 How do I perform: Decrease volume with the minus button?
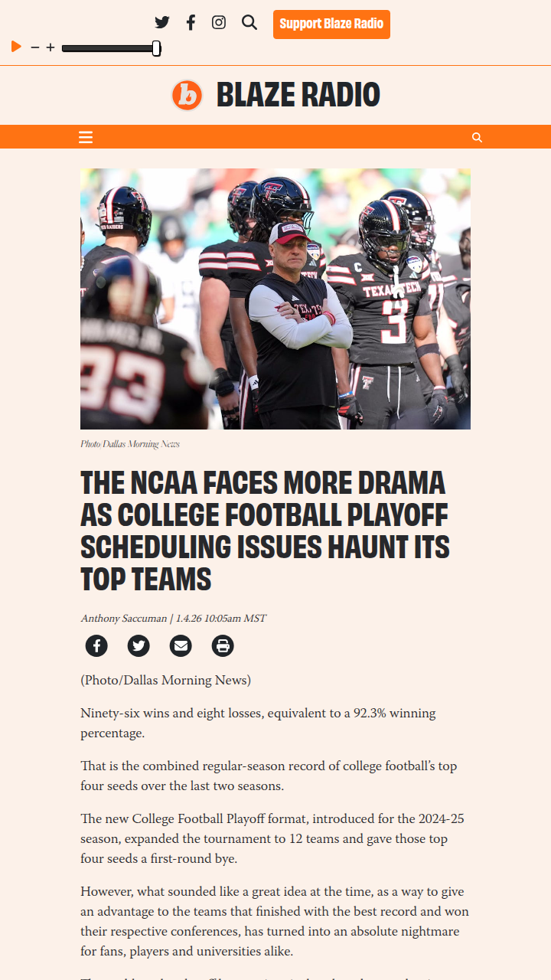tap(35, 47)
